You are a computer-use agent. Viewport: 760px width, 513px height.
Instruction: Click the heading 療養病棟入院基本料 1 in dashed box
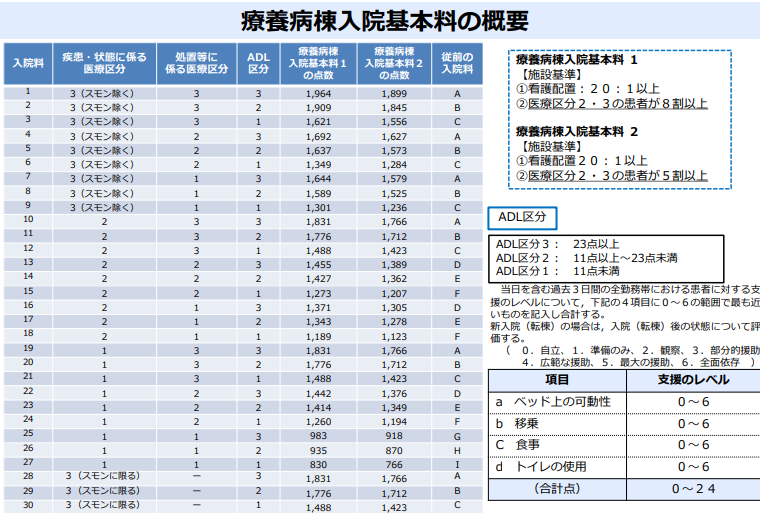[x=576, y=60]
